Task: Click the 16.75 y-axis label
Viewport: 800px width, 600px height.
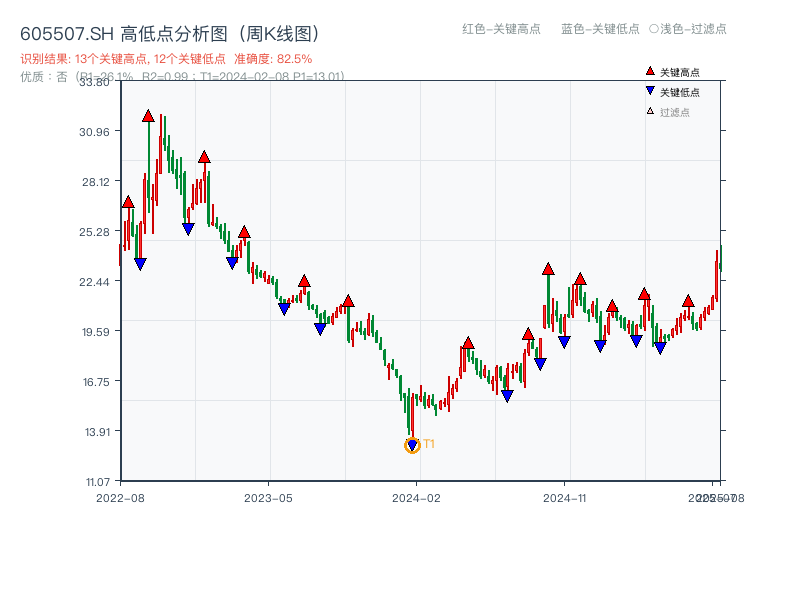Action: (96, 382)
